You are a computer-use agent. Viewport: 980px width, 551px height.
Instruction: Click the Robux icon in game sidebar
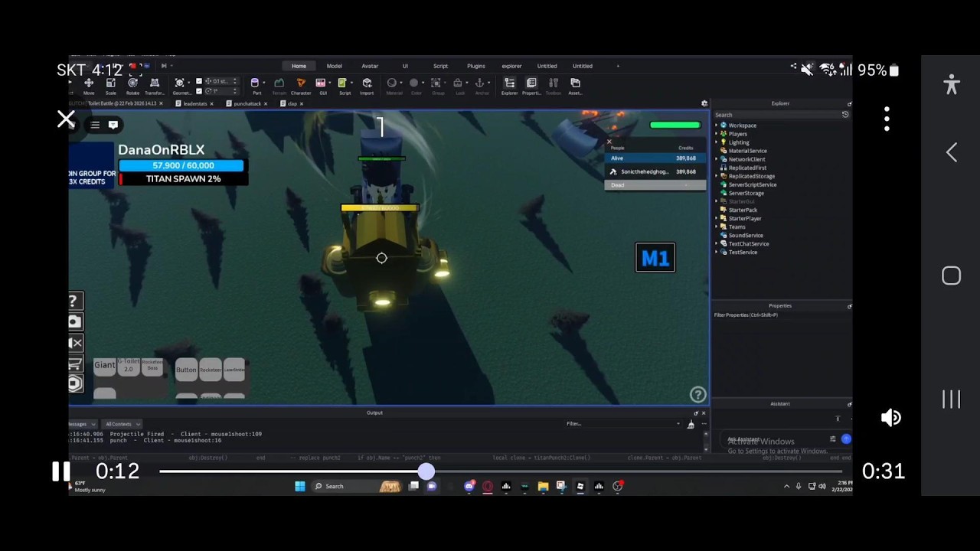75,383
